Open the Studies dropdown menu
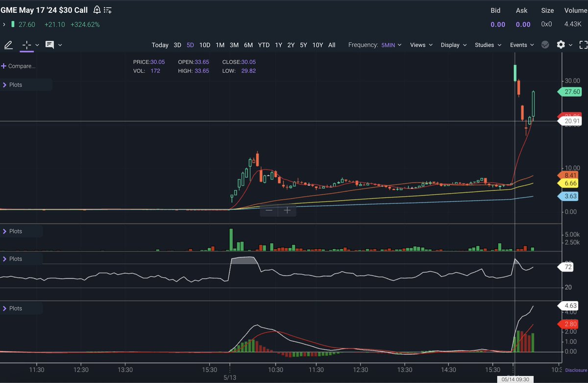Image resolution: width=588 pixels, height=383 pixels. click(x=488, y=45)
